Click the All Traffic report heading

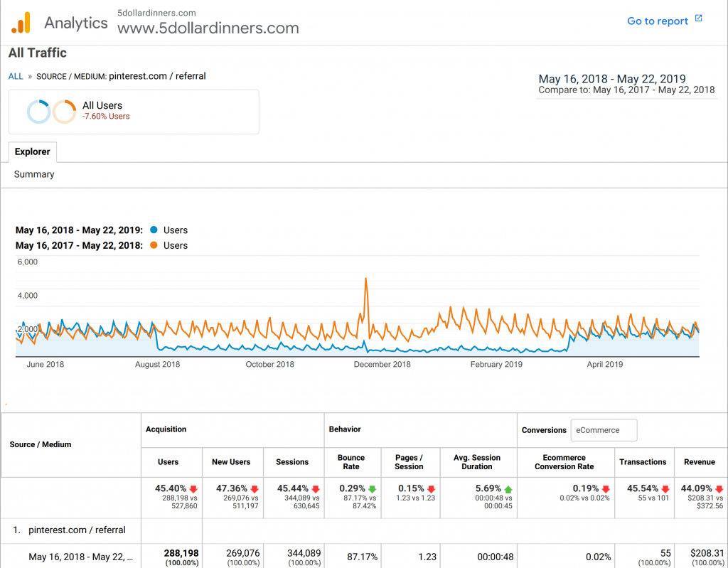pyautogui.click(x=38, y=53)
